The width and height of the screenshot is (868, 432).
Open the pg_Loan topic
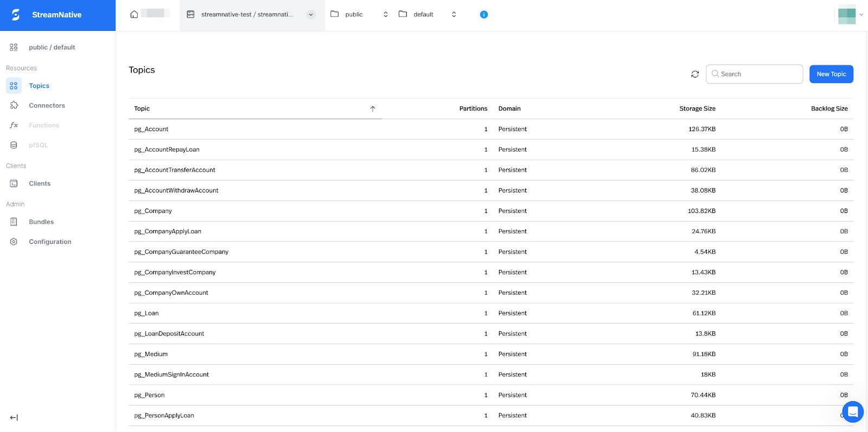146,313
